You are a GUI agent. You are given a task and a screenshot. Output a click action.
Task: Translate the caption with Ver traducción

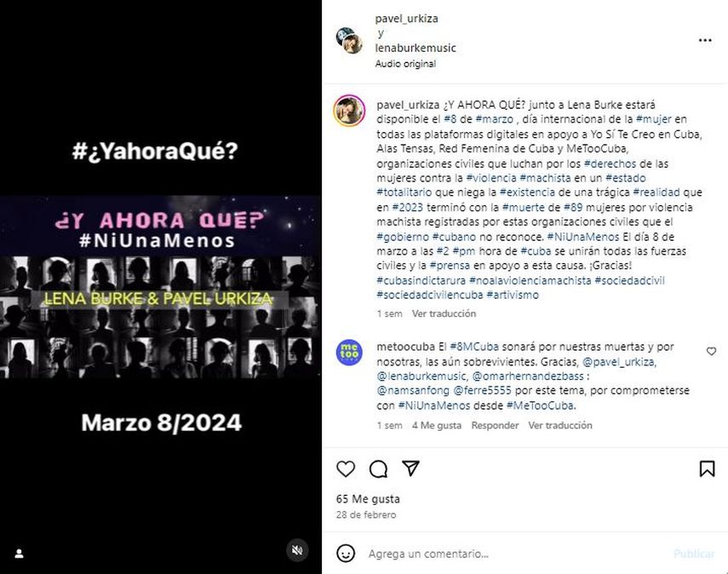tap(444, 313)
